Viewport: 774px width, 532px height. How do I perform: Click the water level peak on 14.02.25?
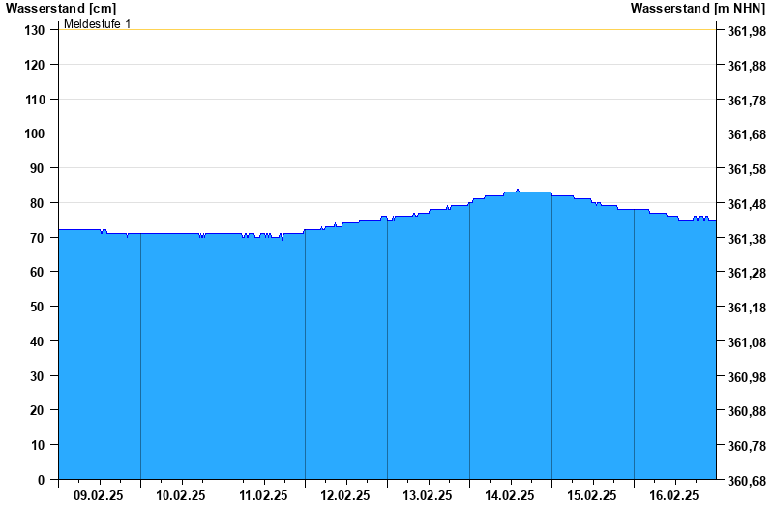pyautogui.click(x=518, y=190)
